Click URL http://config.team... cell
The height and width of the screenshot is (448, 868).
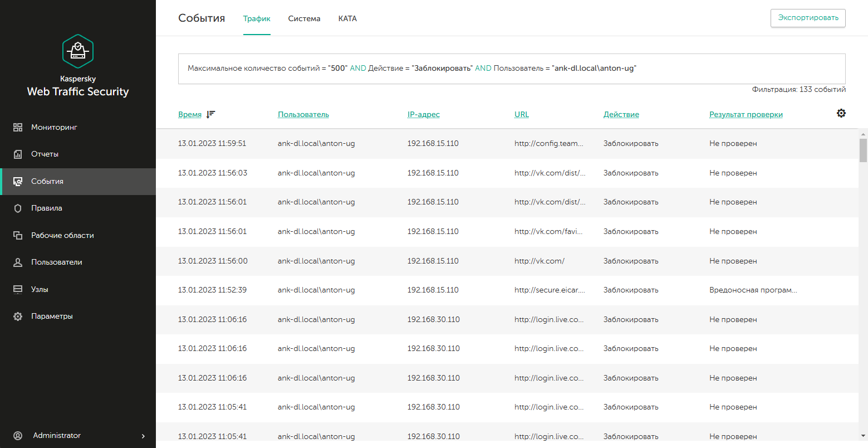tap(549, 144)
